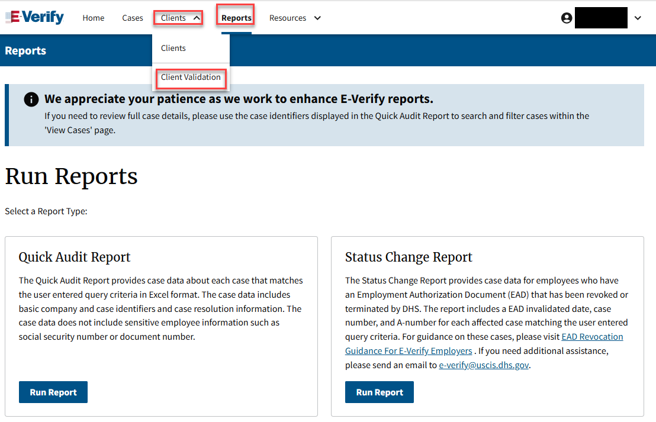Click the info icon in the banner
The width and height of the screenshot is (656, 422).
pyautogui.click(x=31, y=100)
